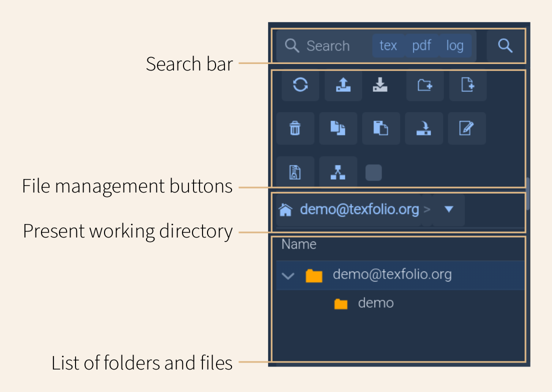Click the magnifier search button at right

click(x=505, y=45)
